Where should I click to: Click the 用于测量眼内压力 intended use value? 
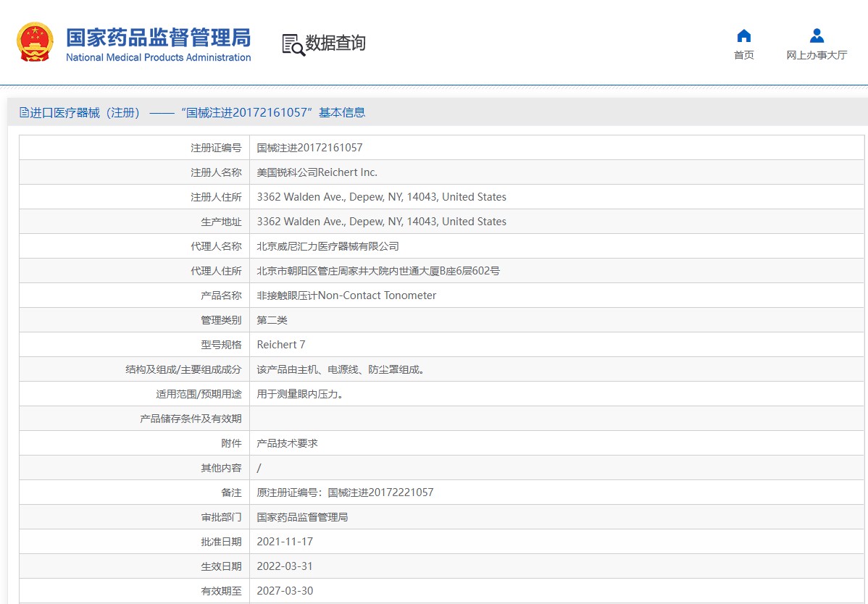(x=300, y=394)
